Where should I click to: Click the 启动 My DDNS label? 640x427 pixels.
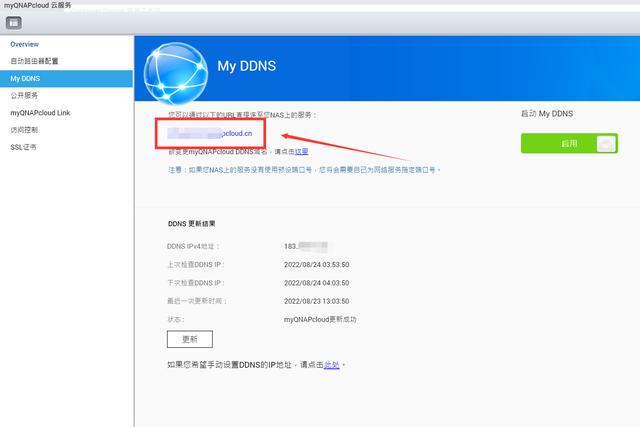tap(547, 113)
